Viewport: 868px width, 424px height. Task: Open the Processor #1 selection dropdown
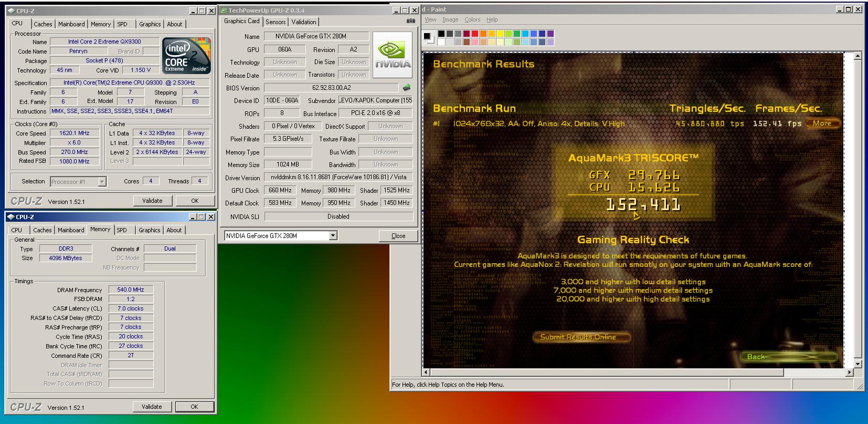pyautogui.click(x=102, y=182)
